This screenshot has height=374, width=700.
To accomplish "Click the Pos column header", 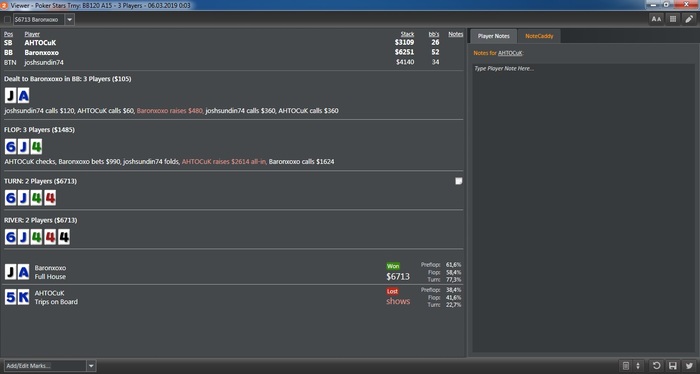I will 8,34.
